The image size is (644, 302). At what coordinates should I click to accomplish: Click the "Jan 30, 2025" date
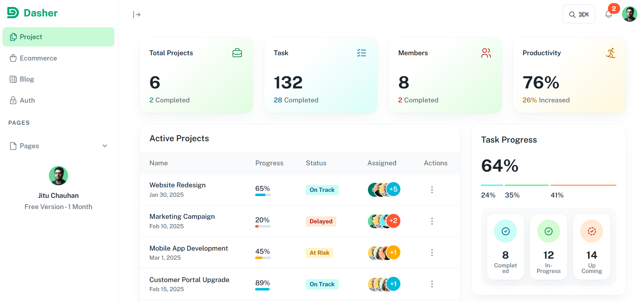166,195
